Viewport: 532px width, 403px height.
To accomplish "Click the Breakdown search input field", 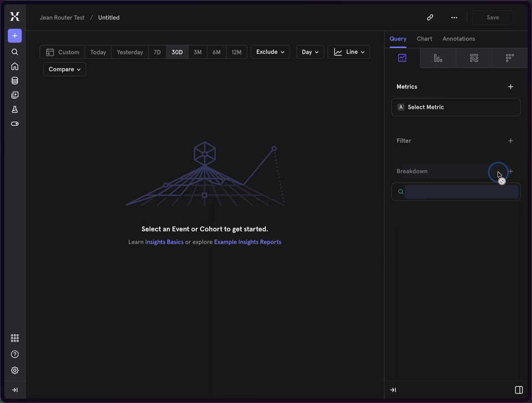I will point(461,192).
